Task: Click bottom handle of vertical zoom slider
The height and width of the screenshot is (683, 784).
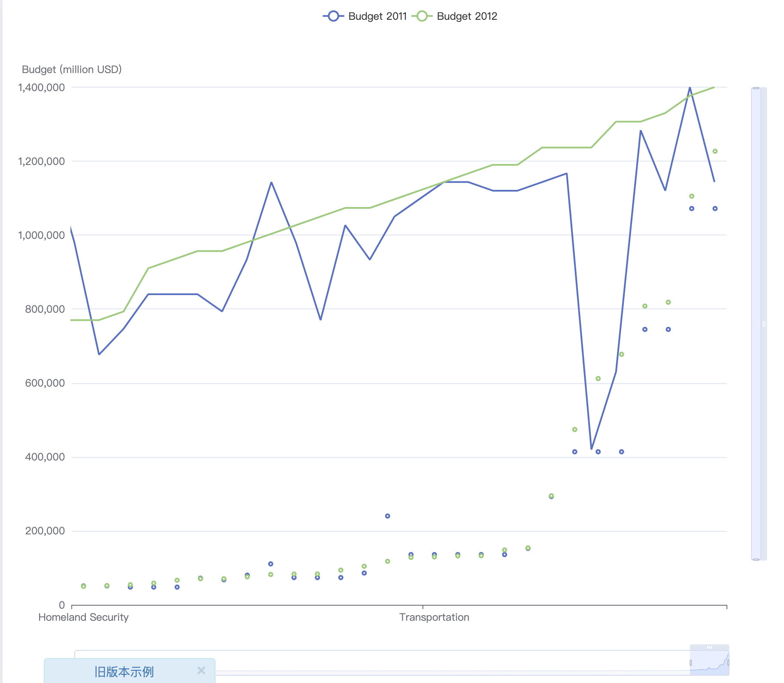Action: pos(756,559)
